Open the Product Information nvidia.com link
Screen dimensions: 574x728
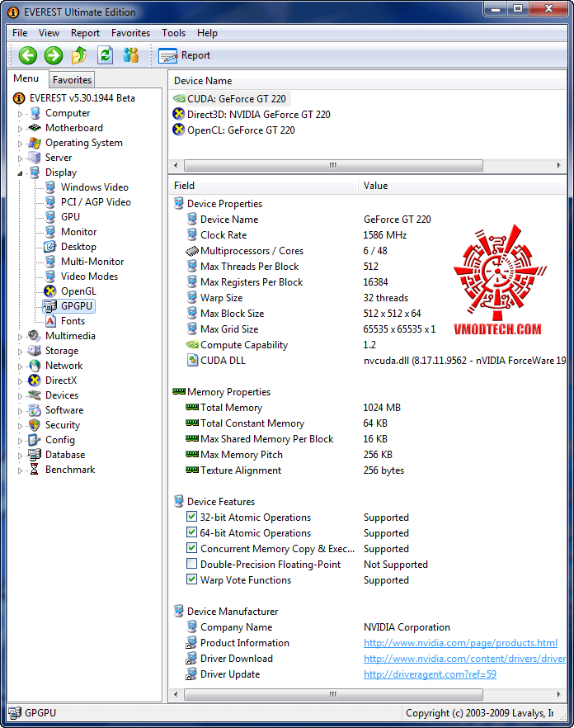coord(460,642)
